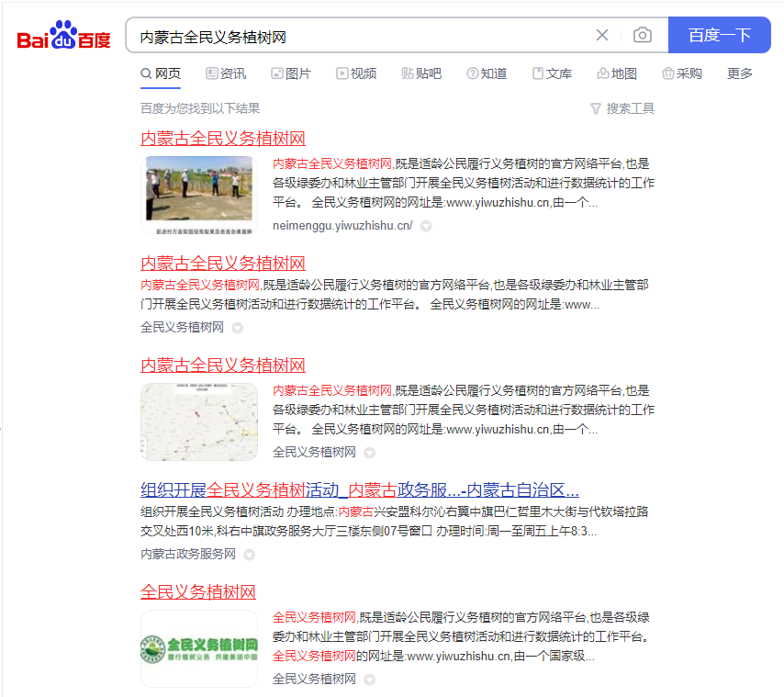Open 搜索工具 search tools filter
The width and height of the screenshot is (784, 697).
tap(622, 108)
